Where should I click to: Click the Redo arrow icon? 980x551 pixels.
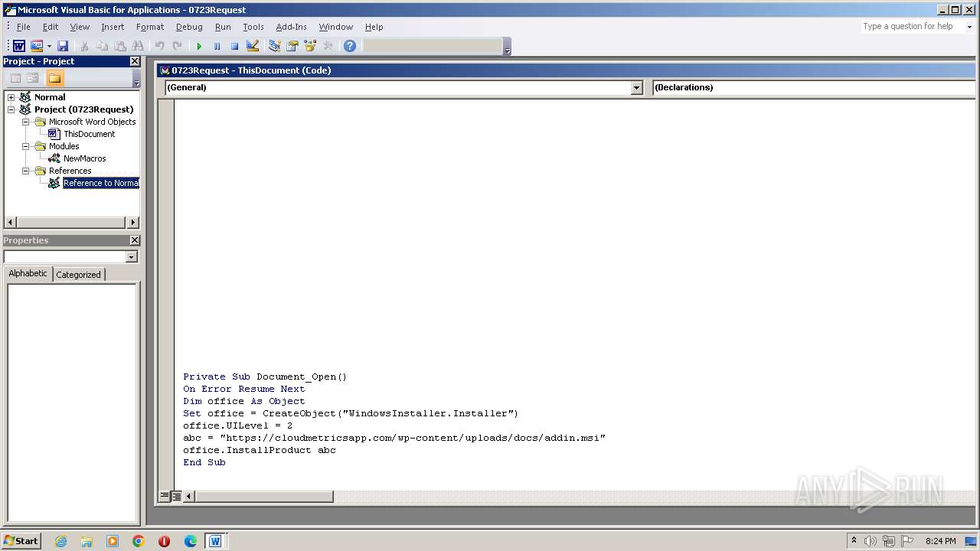(x=177, y=46)
